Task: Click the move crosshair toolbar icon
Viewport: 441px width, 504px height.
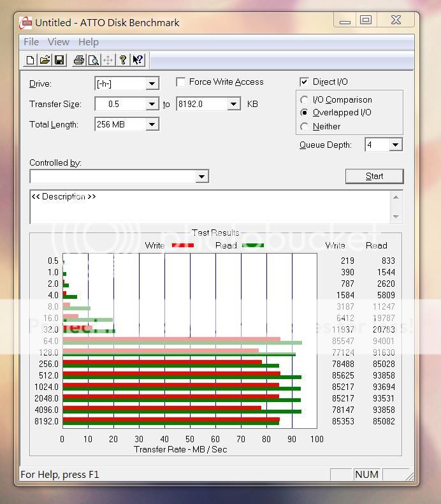Action: [x=108, y=60]
